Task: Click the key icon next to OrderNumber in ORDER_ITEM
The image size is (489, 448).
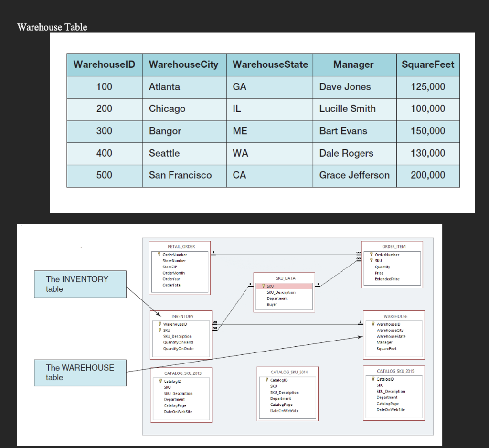Action: click(371, 254)
